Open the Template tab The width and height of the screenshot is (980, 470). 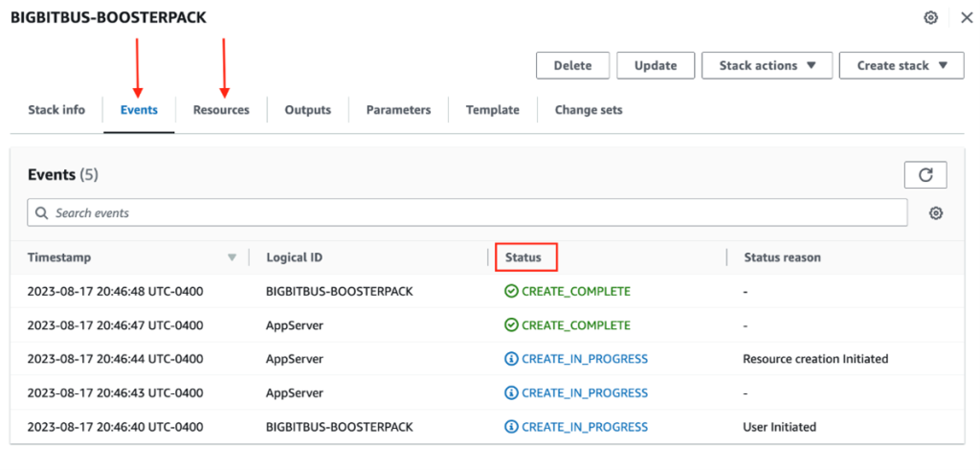click(x=492, y=110)
